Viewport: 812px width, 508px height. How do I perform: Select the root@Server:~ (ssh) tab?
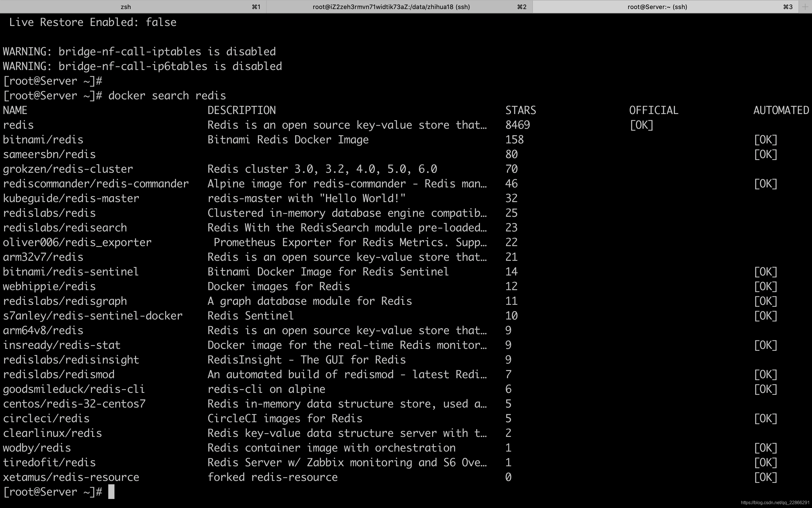point(666,7)
